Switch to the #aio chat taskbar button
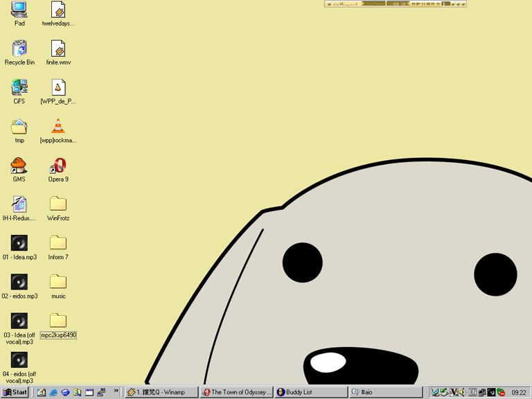The width and height of the screenshot is (532, 399). pyautogui.click(x=387, y=392)
